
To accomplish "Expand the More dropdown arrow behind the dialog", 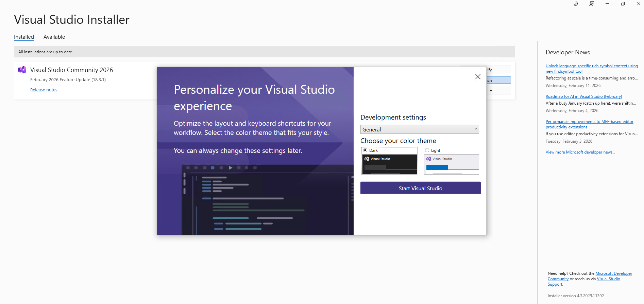I will (x=491, y=91).
